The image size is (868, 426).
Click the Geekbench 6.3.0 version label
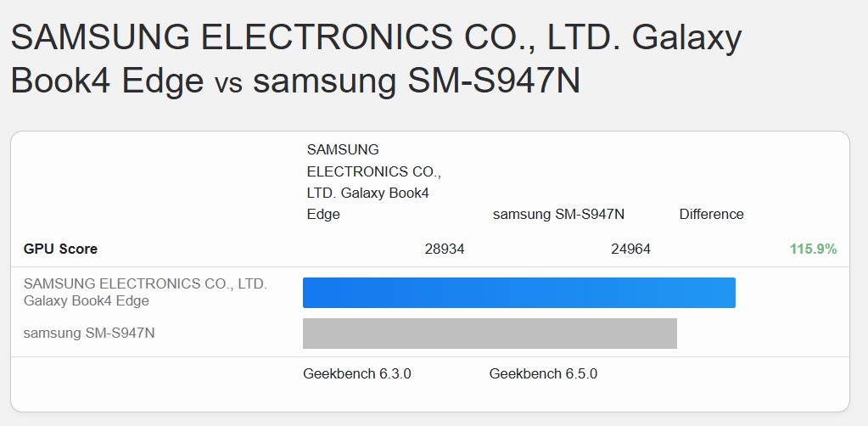pos(356,373)
